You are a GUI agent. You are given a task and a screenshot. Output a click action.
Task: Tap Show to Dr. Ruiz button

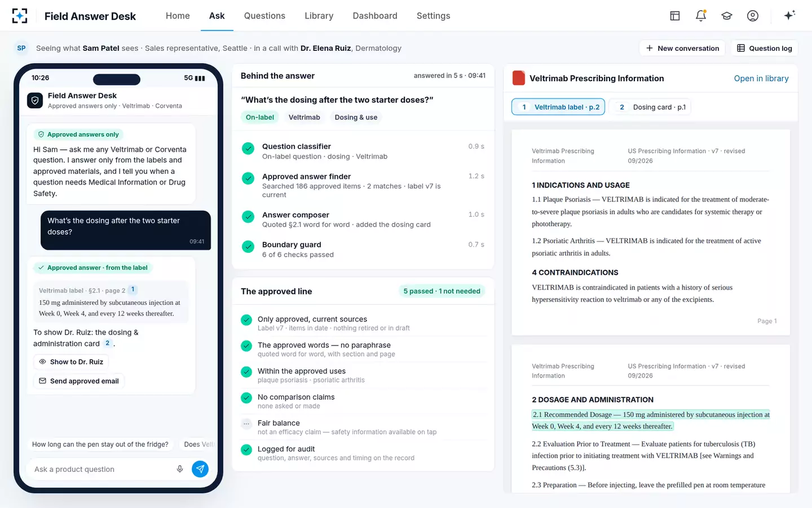71,362
